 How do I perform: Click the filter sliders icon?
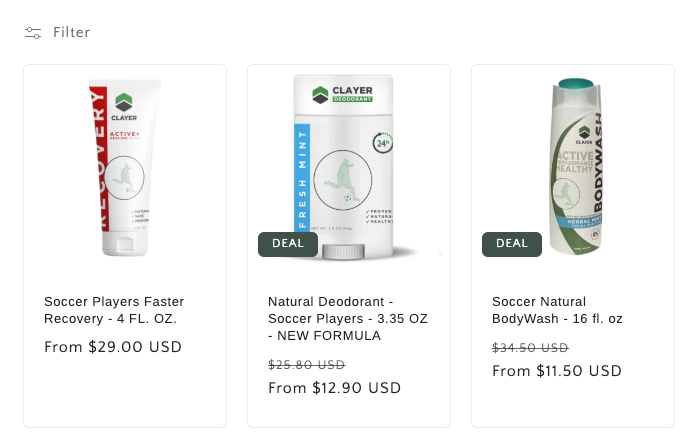33,33
